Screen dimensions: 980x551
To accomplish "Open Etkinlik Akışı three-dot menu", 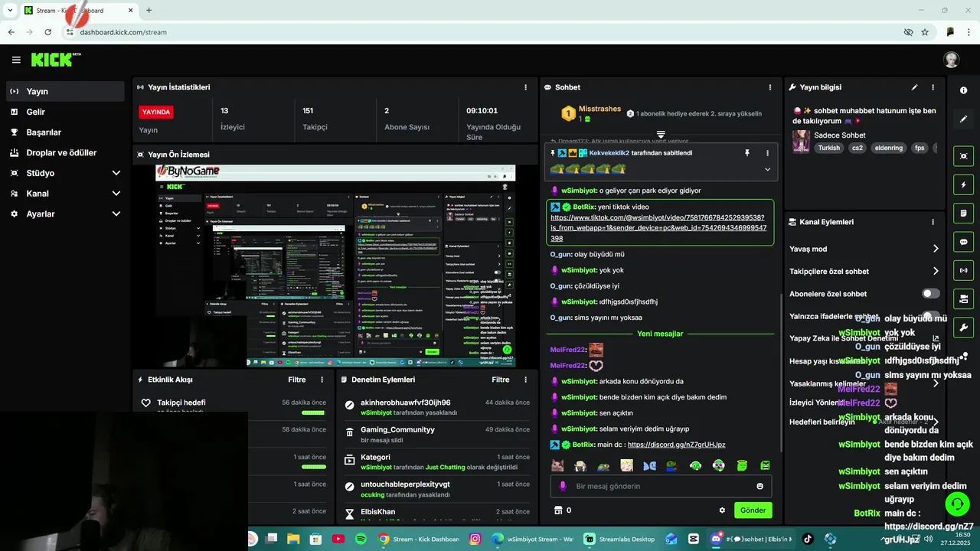I will pos(322,380).
